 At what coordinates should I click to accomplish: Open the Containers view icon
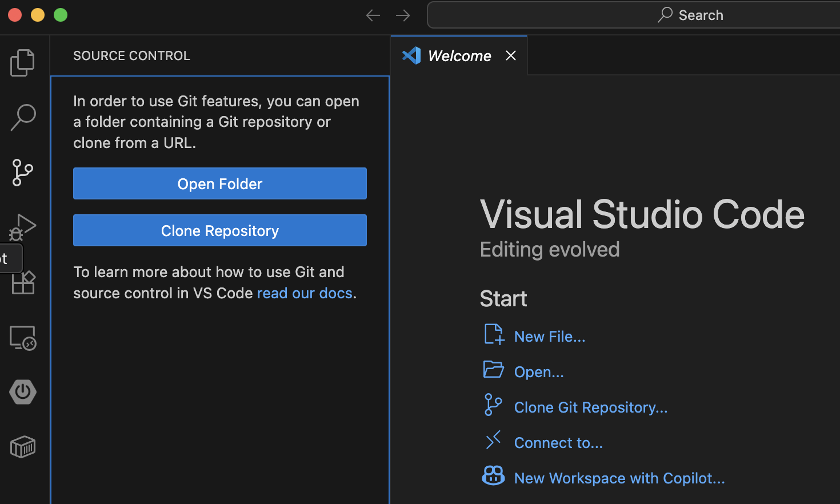[x=23, y=447]
